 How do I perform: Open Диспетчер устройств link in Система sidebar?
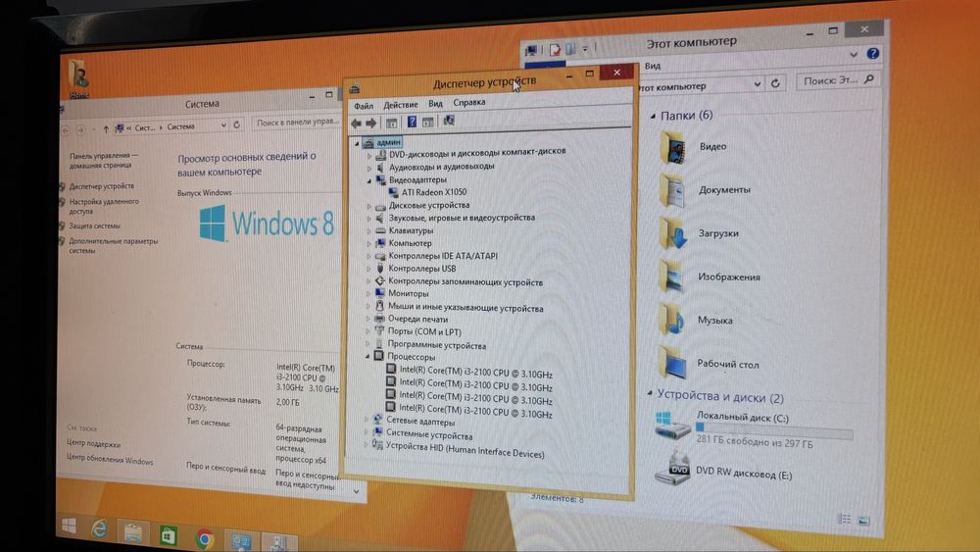click(101, 186)
